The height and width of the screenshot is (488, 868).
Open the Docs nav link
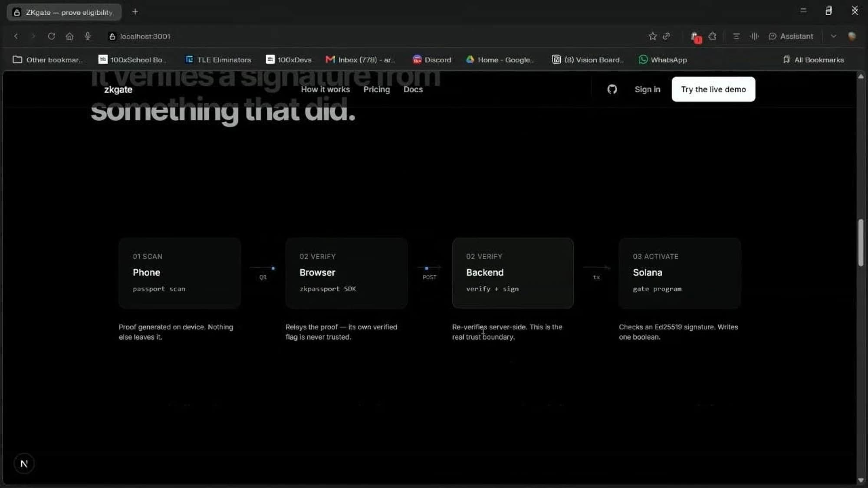pyautogui.click(x=413, y=89)
